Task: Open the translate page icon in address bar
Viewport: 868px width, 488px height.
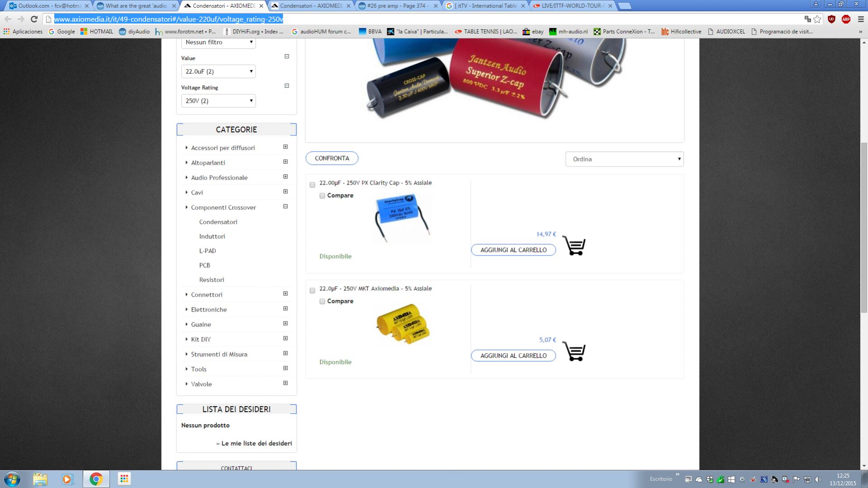Action: [x=807, y=19]
